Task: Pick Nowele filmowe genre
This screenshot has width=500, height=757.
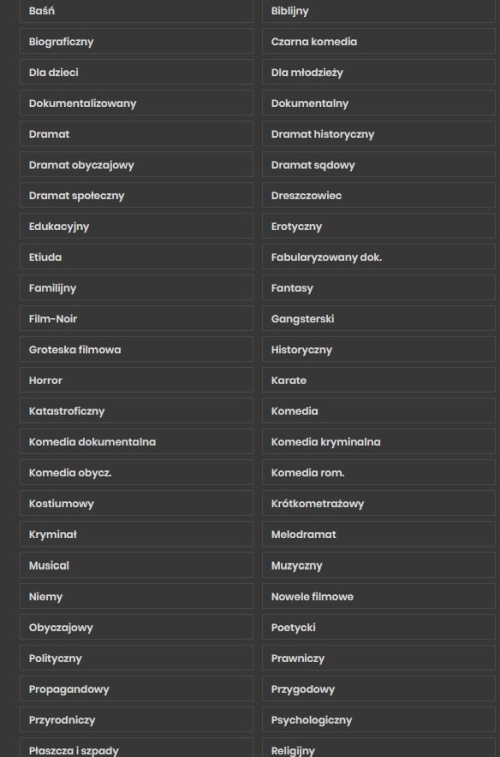Action: click(379, 597)
